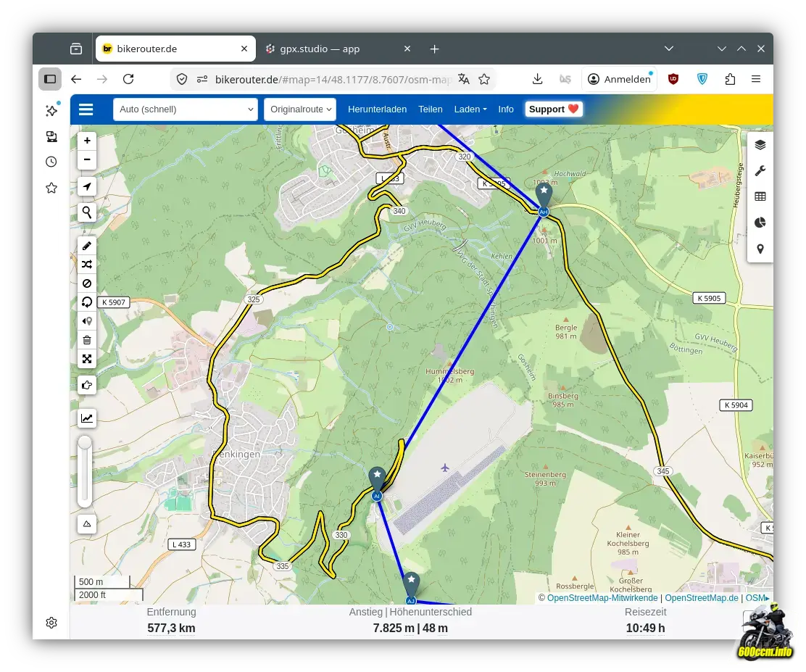Open the data table icon

760,196
